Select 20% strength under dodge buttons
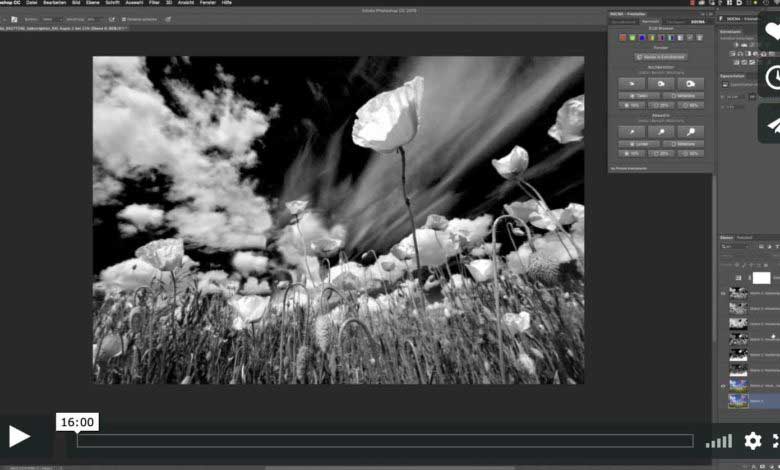The image size is (780, 470). 661,154
